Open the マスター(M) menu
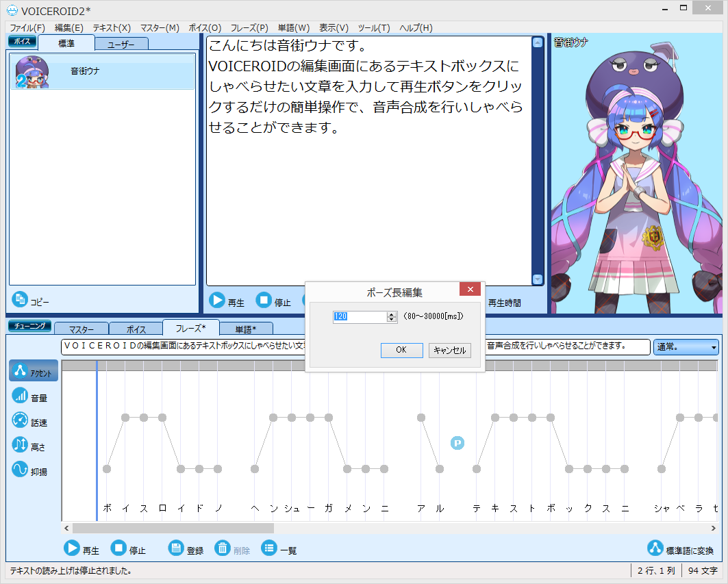 (x=160, y=28)
